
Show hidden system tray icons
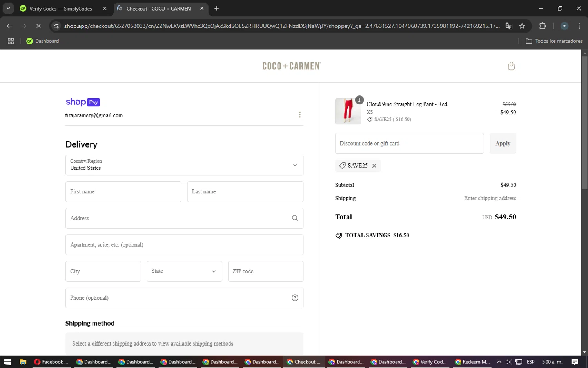coord(499,362)
